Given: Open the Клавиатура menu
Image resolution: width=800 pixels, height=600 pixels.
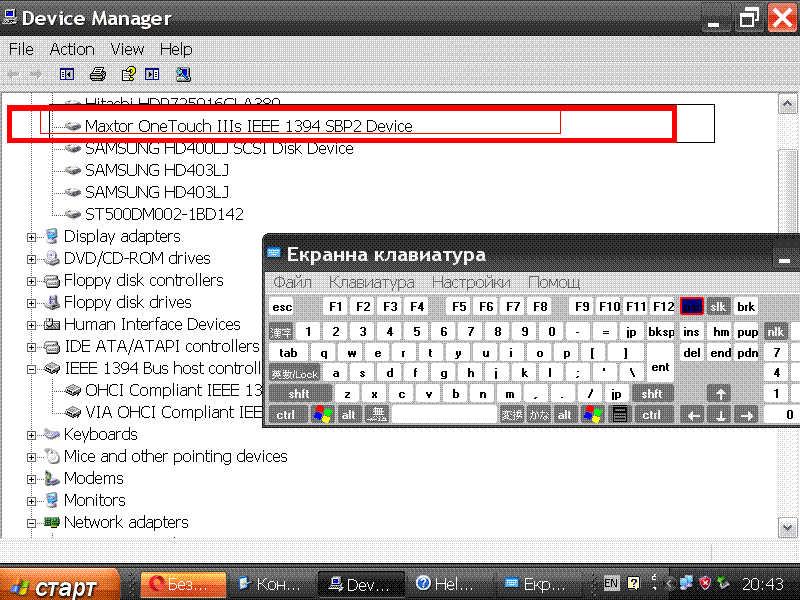Looking at the screenshot, I should click(x=371, y=282).
